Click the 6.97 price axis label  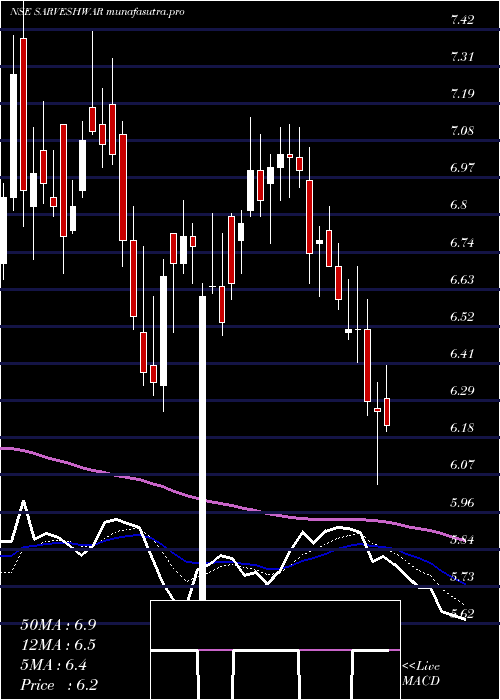coord(462,168)
